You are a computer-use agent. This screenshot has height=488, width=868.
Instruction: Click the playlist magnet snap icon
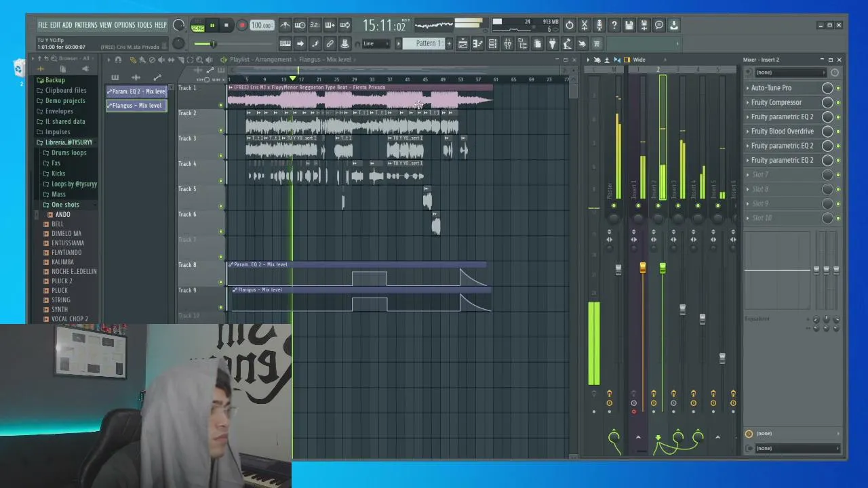[x=118, y=60]
